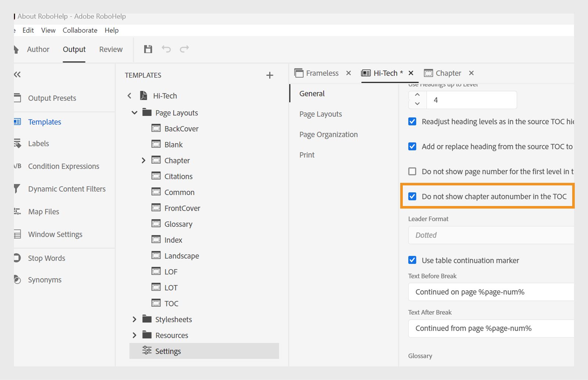Click the BackCover layout icon
The width and height of the screenshot is (588, 380).
click(x=156, y=128)
